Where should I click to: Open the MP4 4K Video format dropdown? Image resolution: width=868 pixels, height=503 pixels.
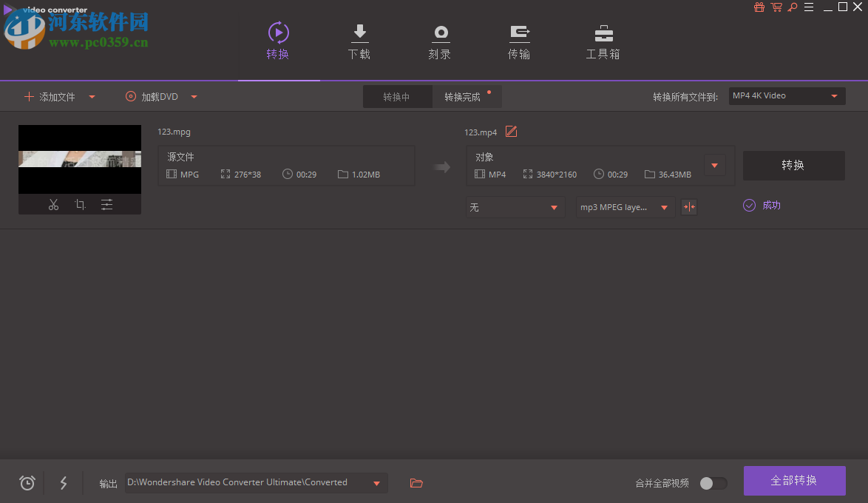tap(787, 96)
